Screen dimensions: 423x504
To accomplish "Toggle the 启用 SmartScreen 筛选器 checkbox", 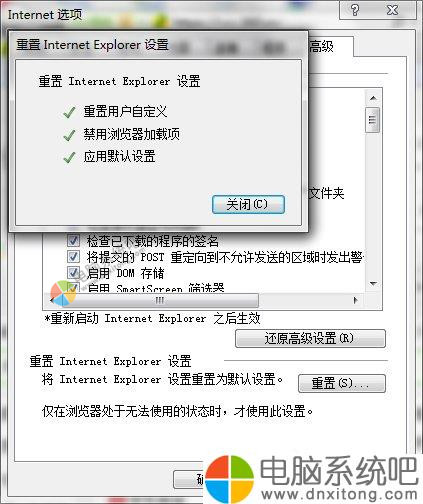I will [x=73, y=287].
